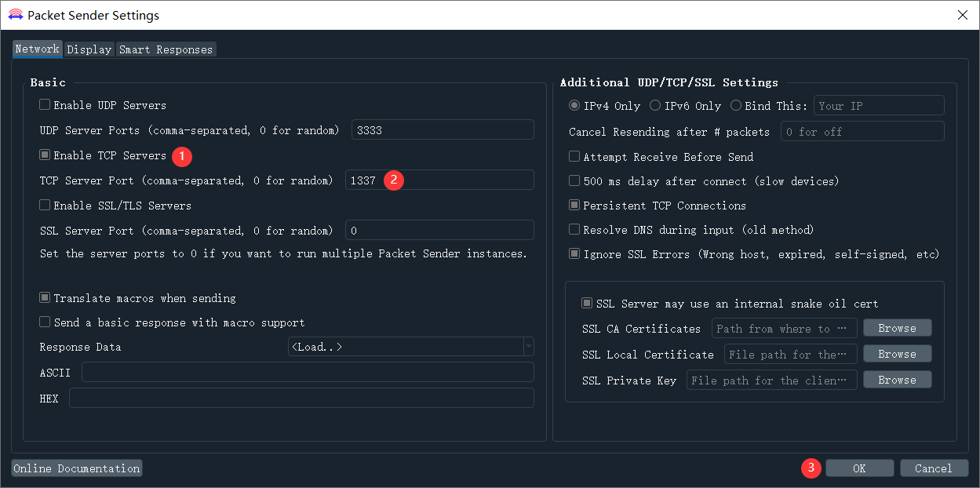Click the ASCII response field
This screenshot has height=488, width=980.
click(308, 373)
